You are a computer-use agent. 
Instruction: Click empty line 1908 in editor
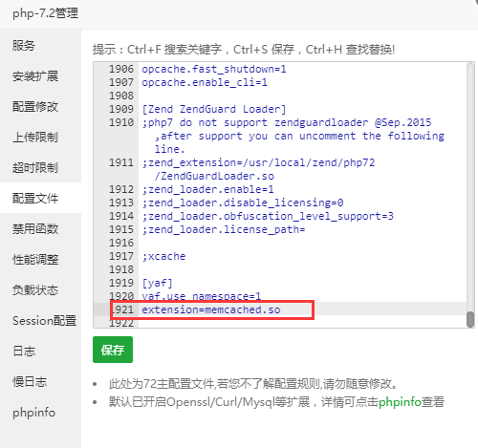click(302, 96)
